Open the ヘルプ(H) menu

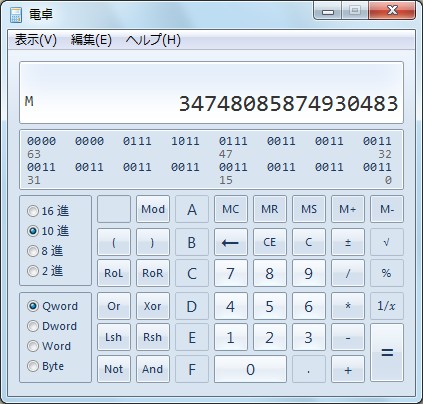point(153,40)
